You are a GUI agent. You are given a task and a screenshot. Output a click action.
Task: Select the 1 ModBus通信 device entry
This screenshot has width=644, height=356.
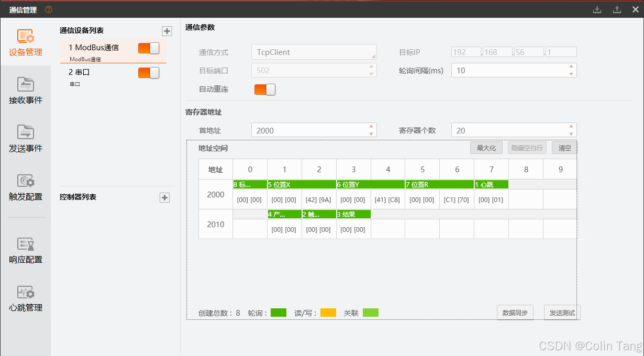(x=113, y=51)
